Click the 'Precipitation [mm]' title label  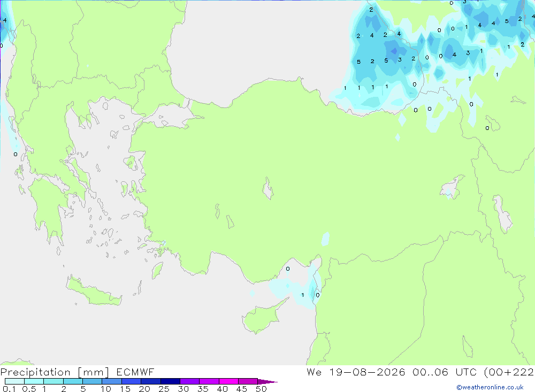pos(55,372)
